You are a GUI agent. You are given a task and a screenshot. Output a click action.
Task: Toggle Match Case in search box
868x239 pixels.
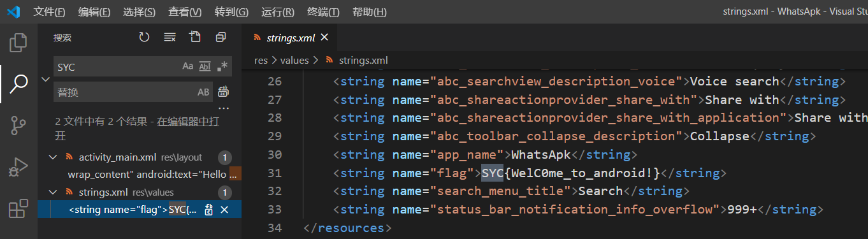coord(188,66)
